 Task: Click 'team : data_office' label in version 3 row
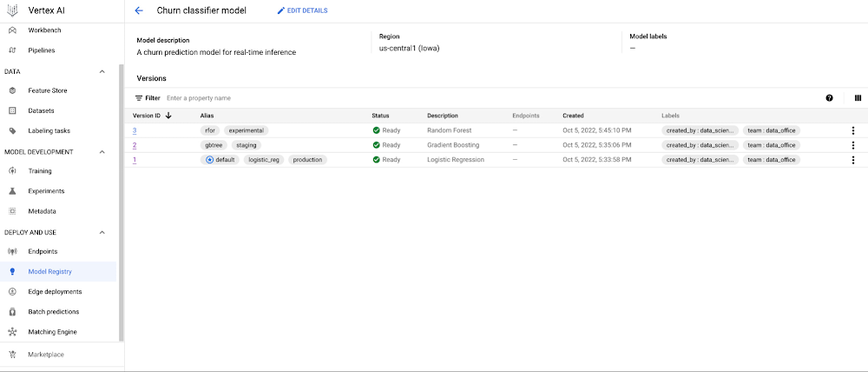pos(772,130)
